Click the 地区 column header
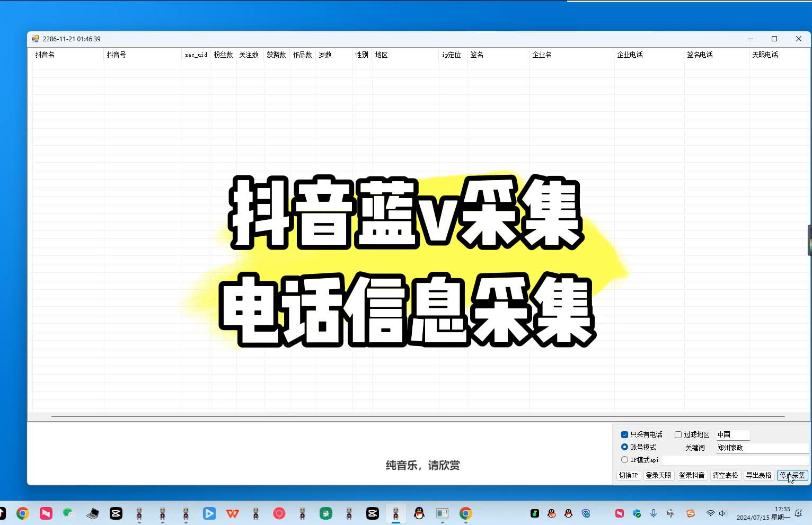Screen dimensions: 812x525 click(406, 55)
